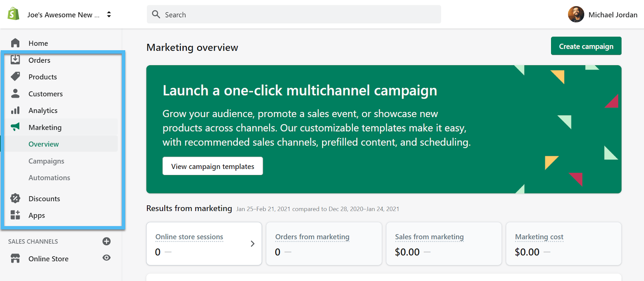Click the Orders inbox icon
The width and height of the screenshot is (644, 281).
pos(15,60)
